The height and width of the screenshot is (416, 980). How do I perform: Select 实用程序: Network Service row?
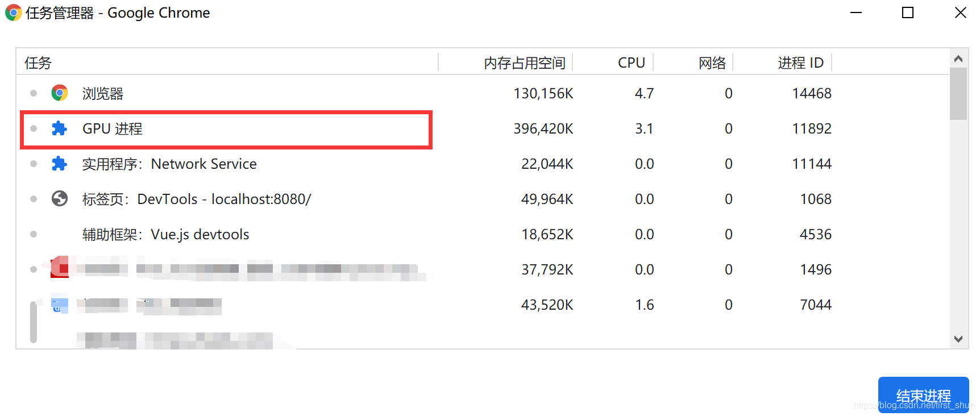(483, 164)
